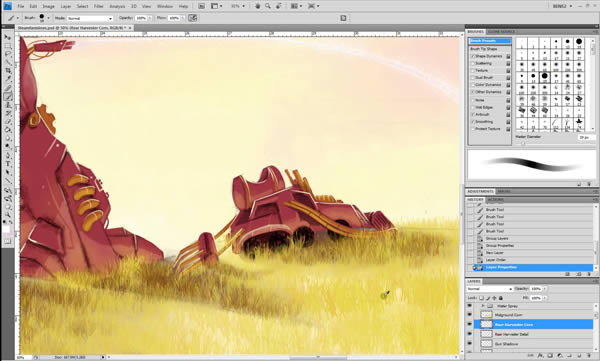Click the layer Fill percentage field

[535, 298]
